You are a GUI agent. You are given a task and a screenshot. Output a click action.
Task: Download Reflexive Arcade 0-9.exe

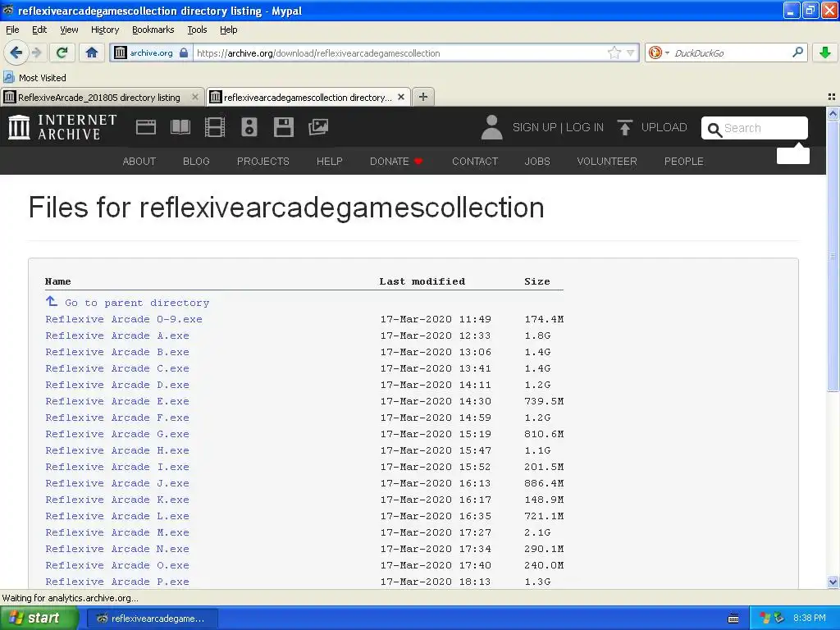tap(124, 319)
